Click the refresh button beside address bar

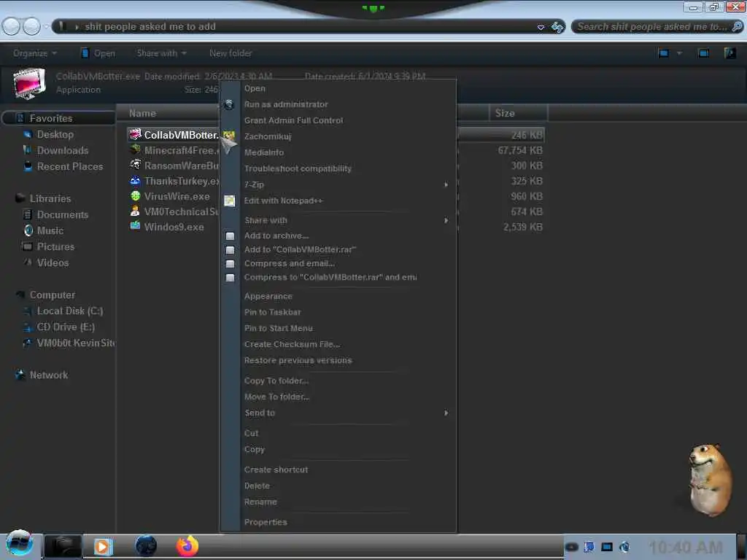click(x=557, y=27)
